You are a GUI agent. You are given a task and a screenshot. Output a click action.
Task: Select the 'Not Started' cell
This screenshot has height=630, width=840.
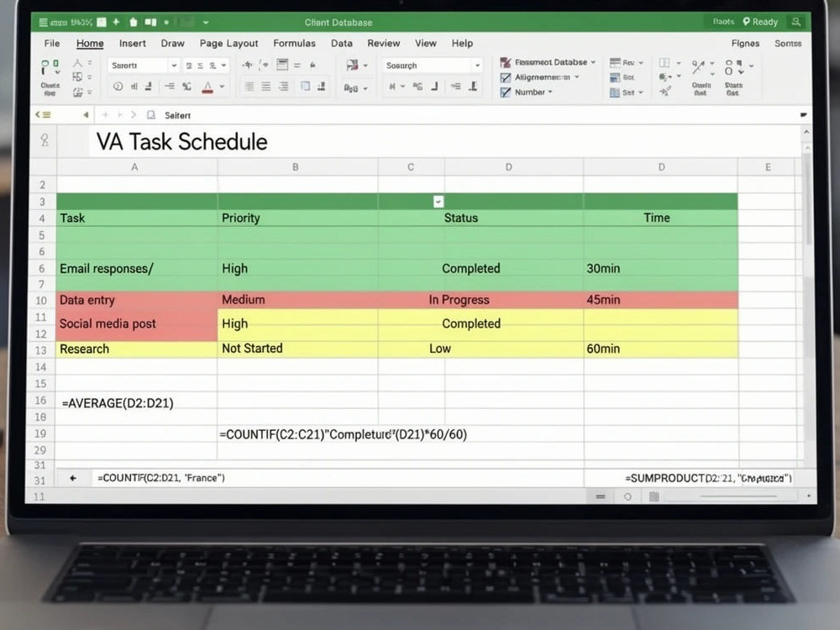(x=297, y=349)
